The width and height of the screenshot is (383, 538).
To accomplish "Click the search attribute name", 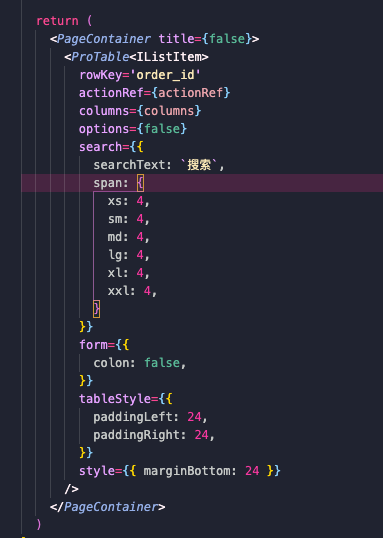I will [101, 147].
